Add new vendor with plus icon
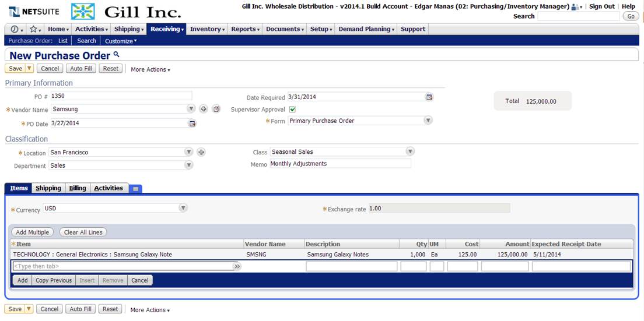 [204, 109]
